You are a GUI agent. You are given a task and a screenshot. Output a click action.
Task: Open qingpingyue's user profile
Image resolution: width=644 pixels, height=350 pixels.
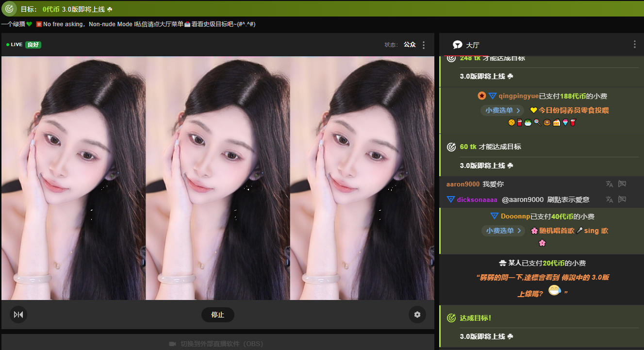[x=518, y=96]
